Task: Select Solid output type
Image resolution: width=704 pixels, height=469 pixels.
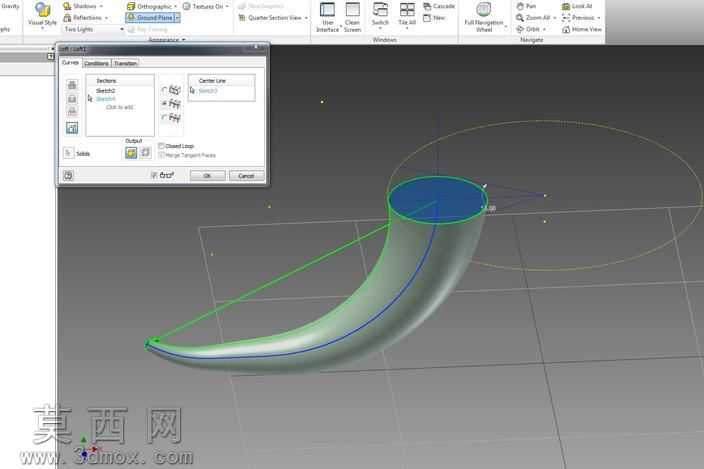Action: (x=131, y=153)
